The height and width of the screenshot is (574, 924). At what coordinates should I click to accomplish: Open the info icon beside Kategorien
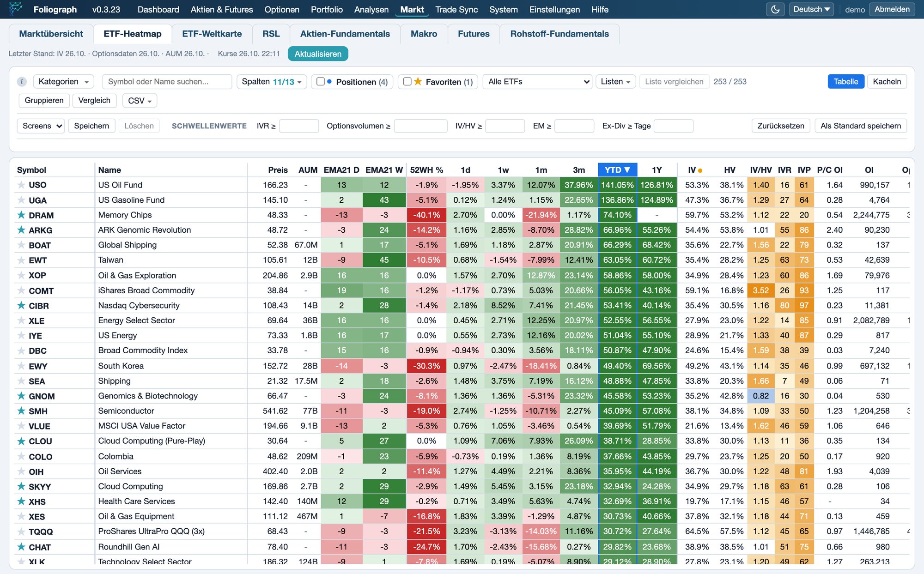[22, 82]
